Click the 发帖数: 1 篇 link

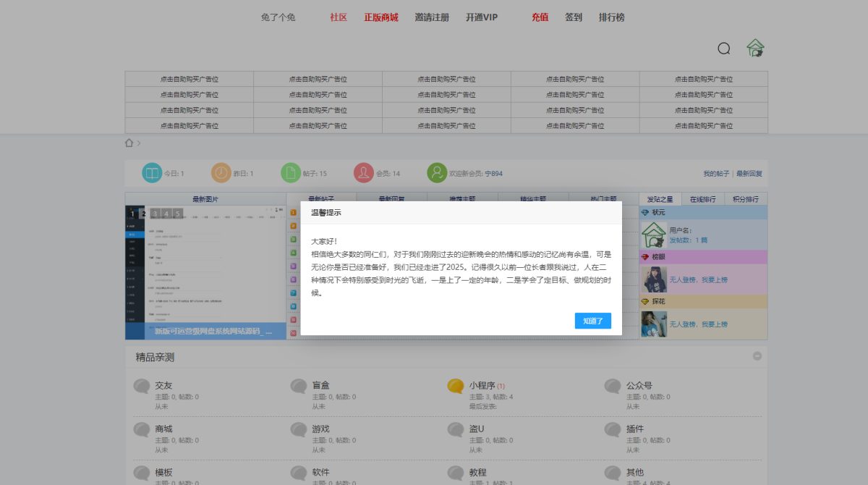689,240
